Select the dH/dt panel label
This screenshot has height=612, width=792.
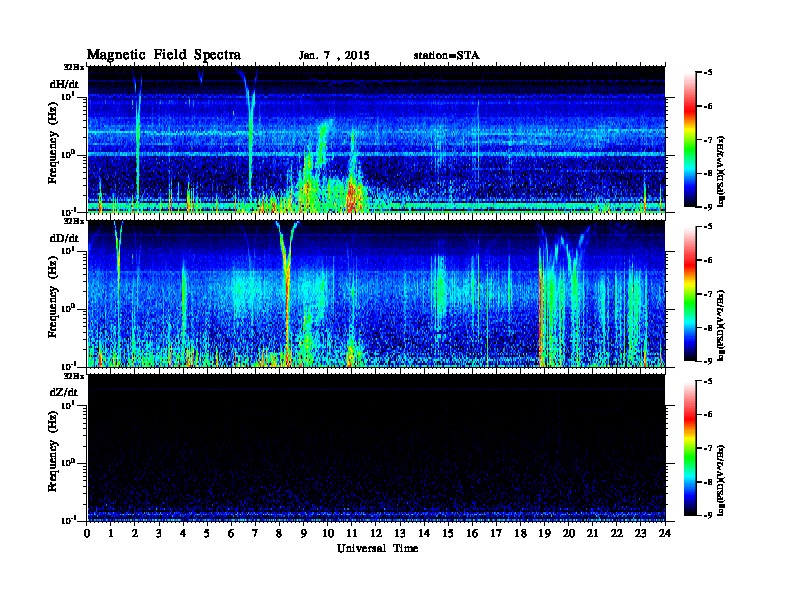[x=64, y=84]
